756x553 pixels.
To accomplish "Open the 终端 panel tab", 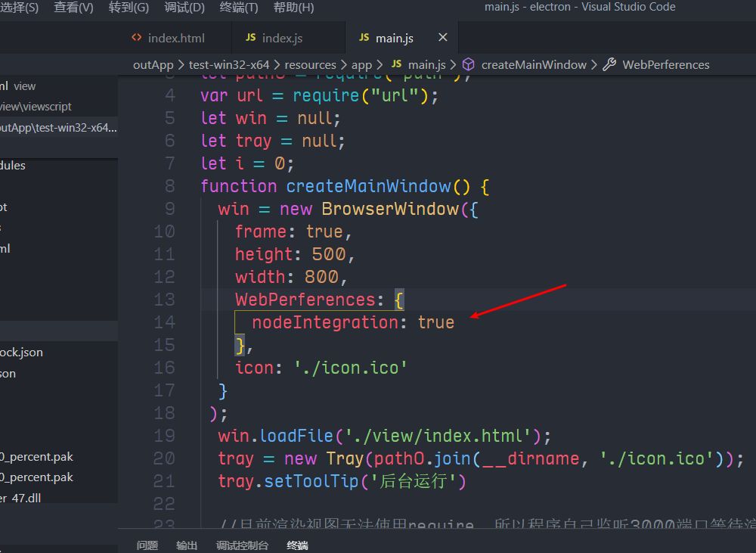I will click(297, 545).
